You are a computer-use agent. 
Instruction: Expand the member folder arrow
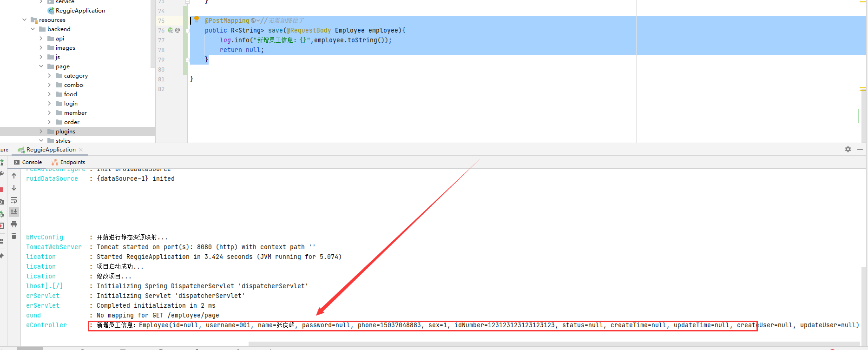tap(50, 112)
